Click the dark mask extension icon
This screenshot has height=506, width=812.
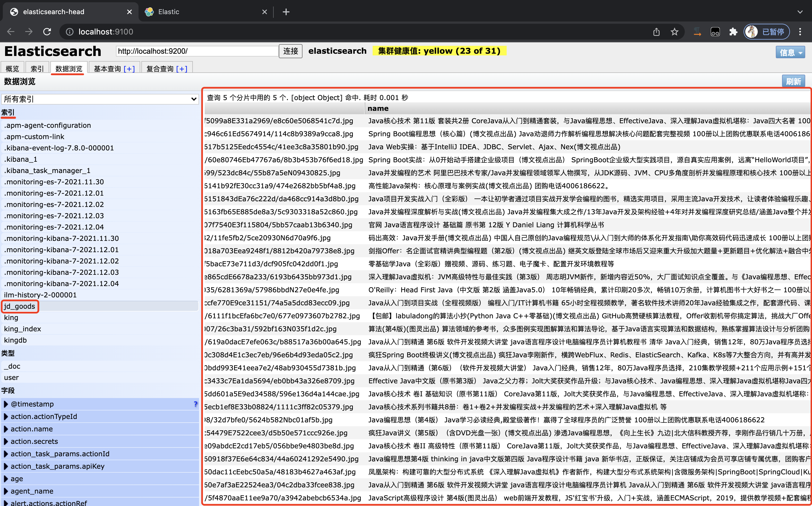click(x=715, y=32)
